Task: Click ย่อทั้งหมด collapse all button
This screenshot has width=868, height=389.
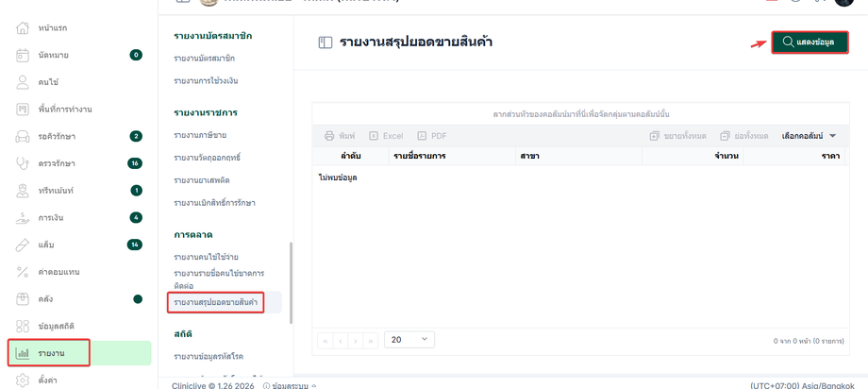Action: (x=744, y=136)
